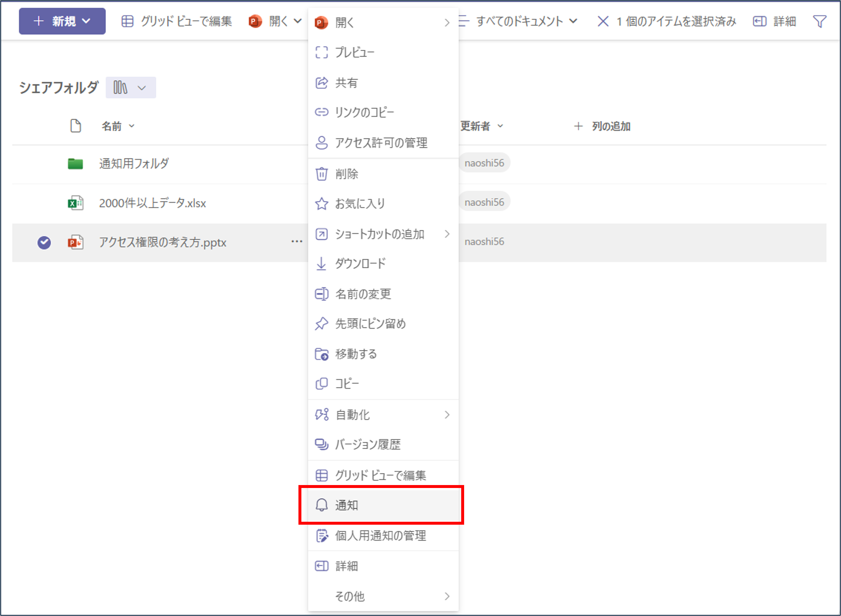Open the library view switcher next to シェアフォルダ
Image resolution: width=841 pixels, height=616 pixels.
click(130, 87)
